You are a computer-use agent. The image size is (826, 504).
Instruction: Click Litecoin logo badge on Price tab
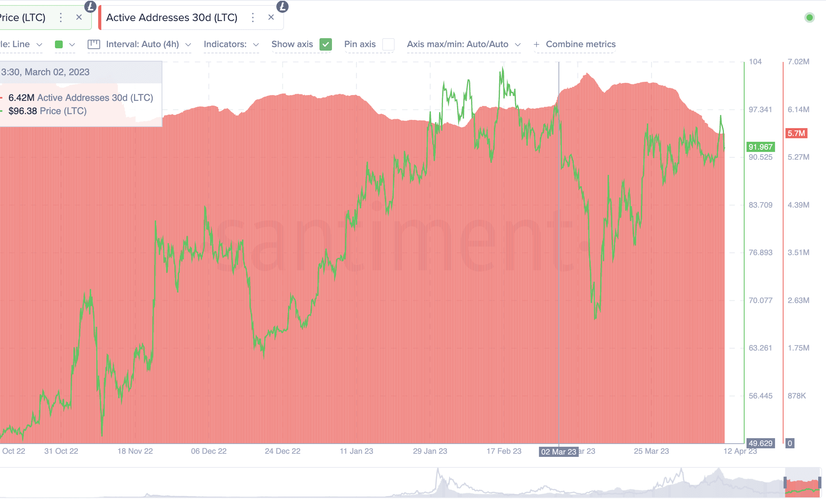tap(90, 6)
